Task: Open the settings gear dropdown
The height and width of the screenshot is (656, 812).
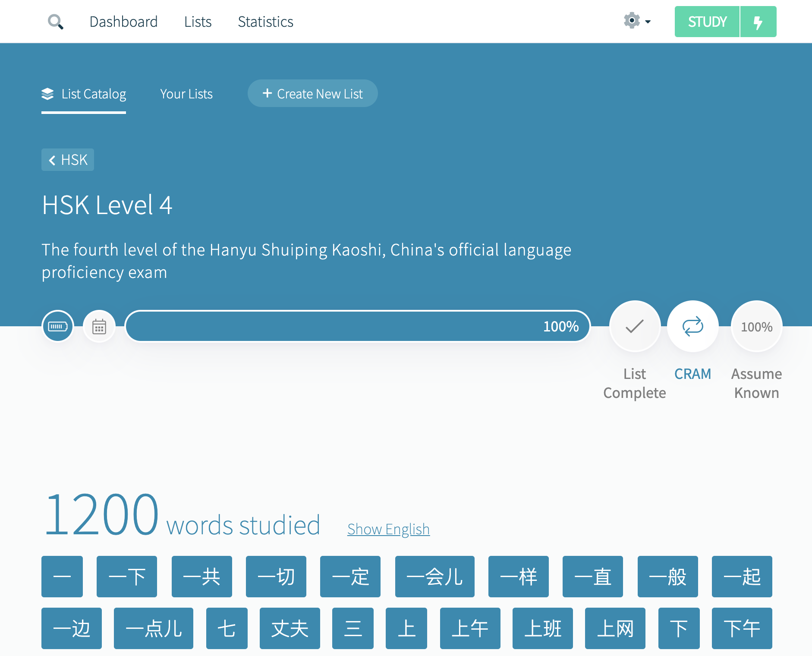Action: (x=637, y=21)
